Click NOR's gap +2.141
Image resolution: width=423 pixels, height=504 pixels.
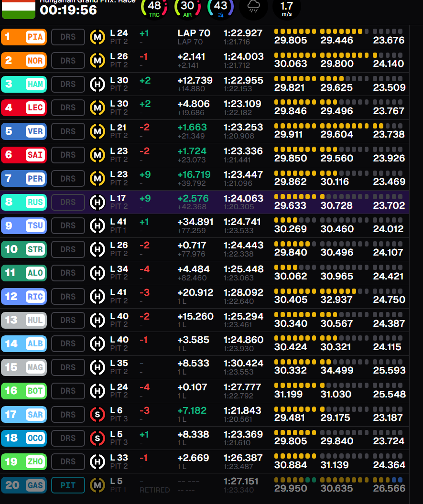coord(191,56)
